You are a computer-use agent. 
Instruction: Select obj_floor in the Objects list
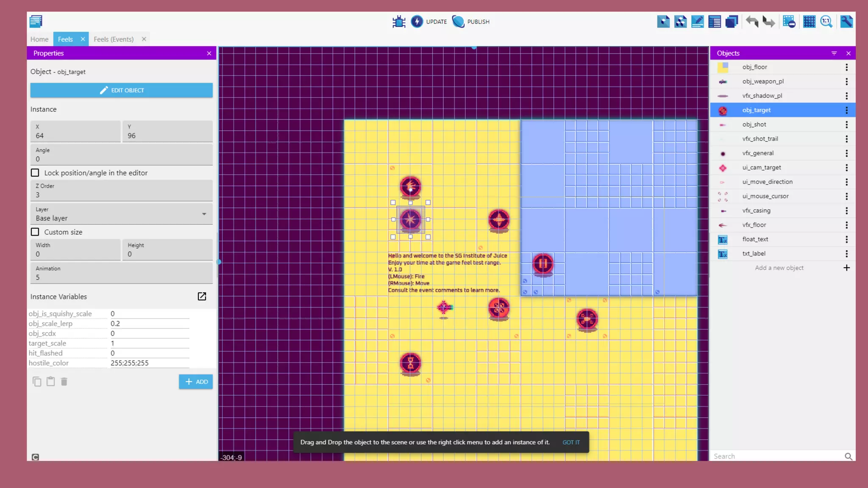point(754,67)
